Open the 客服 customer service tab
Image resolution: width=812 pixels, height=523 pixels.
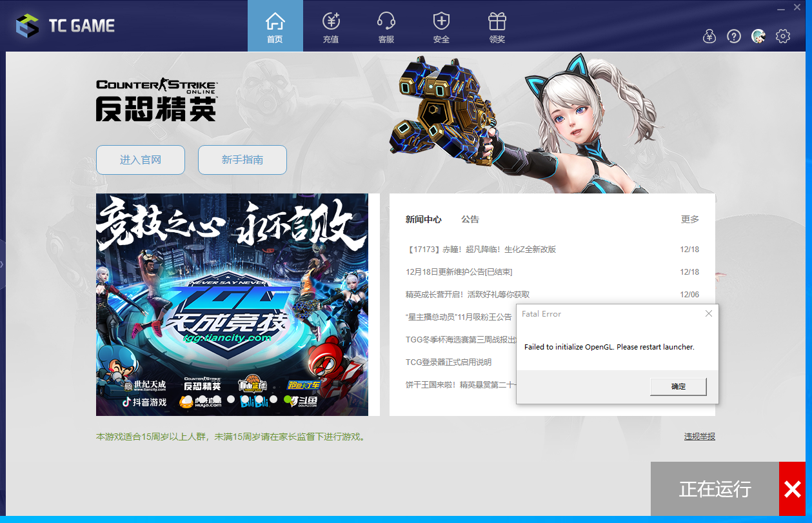point(386,26)
